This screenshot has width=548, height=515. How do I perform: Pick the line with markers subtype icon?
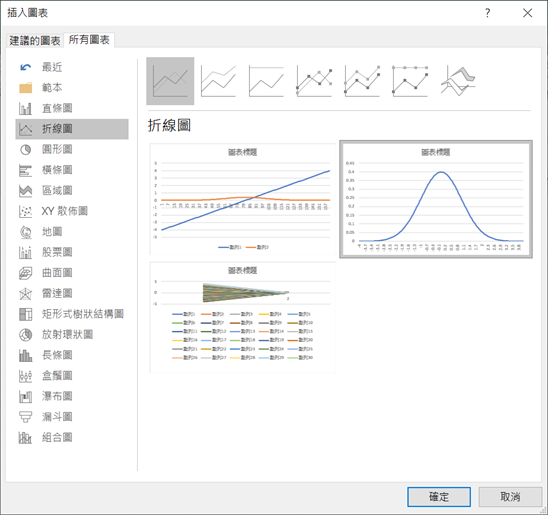pyautogui.click(x=314, y=81)
